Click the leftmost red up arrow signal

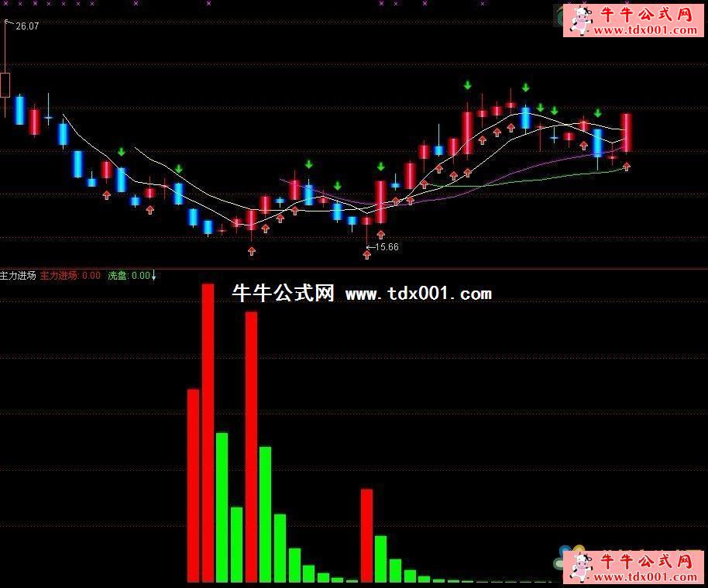107,195
